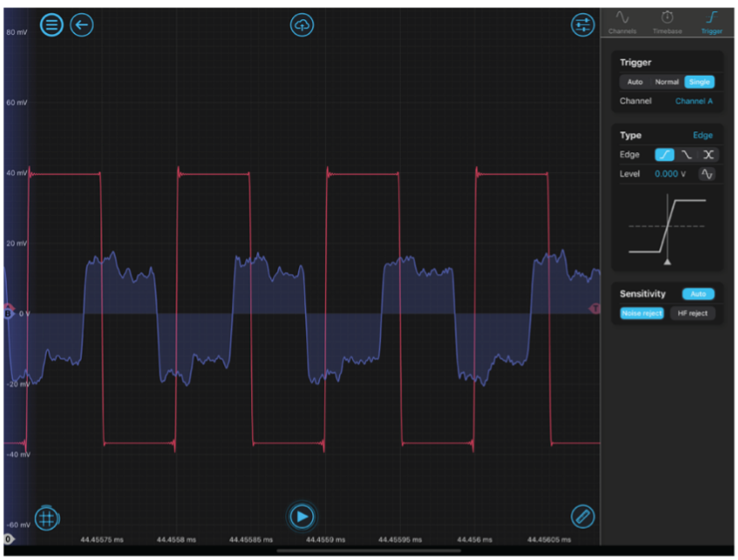This screenshot has height=560, width=738.
Task: Tap the cloud upload icon
Action: click(x=302, y=25)
